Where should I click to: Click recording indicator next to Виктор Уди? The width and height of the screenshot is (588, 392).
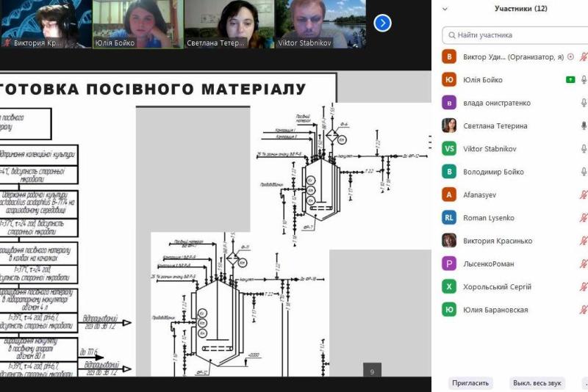click(571, 57)
